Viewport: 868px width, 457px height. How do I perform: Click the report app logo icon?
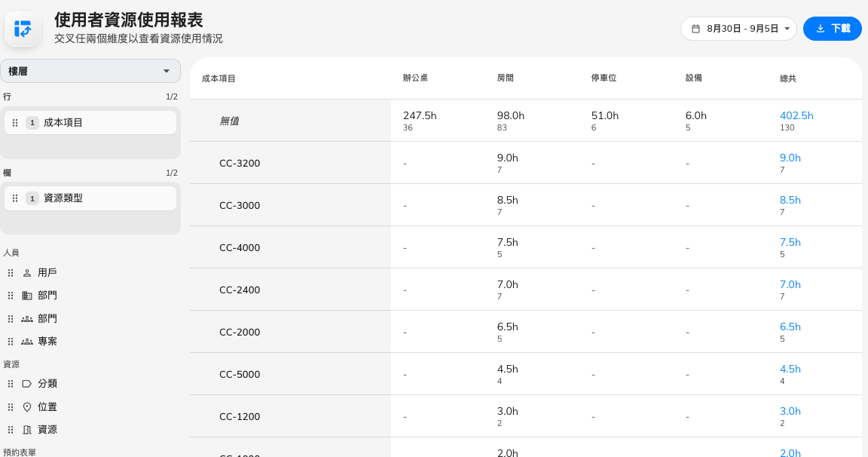pos(23,29)
